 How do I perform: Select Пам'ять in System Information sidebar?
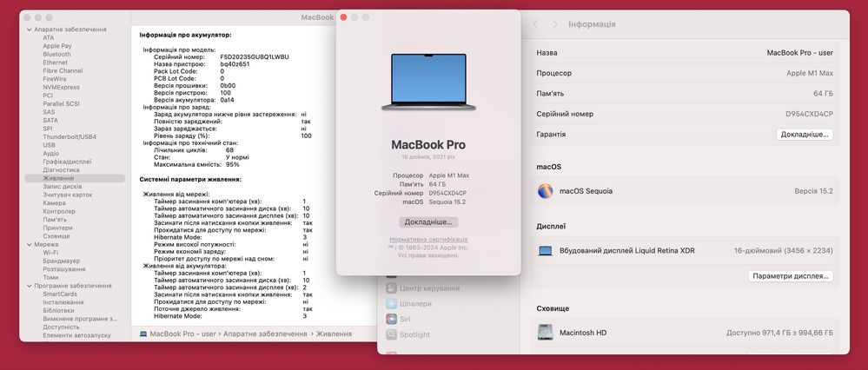coord(55,220)
